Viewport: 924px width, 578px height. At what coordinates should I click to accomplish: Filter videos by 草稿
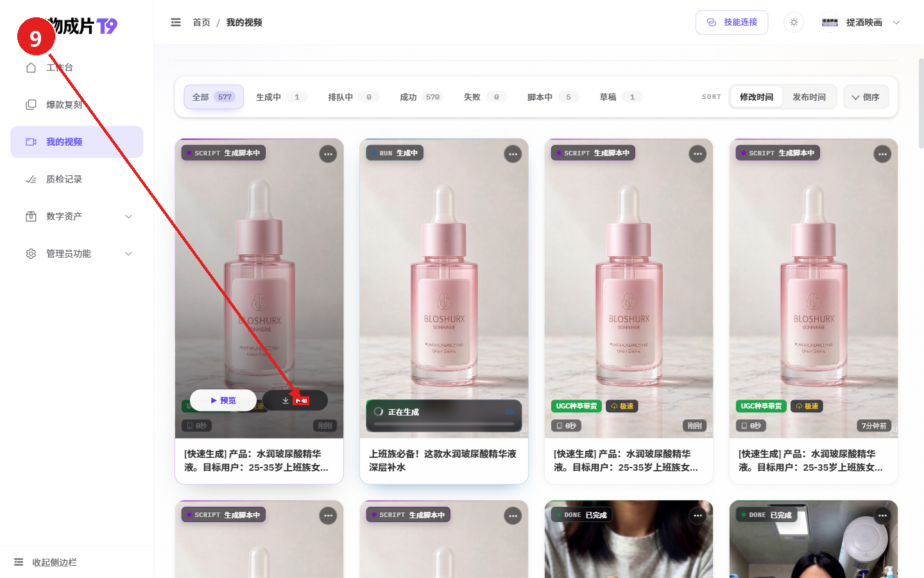point(620,97)
